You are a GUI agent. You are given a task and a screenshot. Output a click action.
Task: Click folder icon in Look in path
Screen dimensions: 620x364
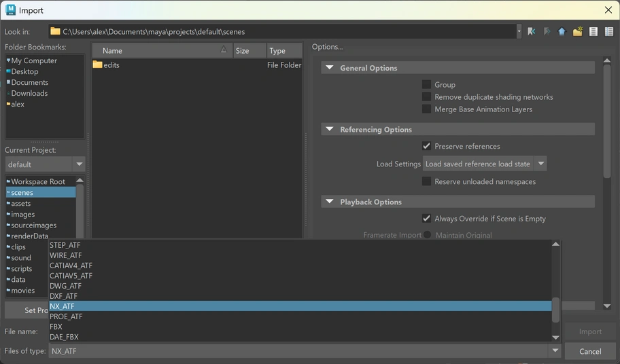point(55,31)
